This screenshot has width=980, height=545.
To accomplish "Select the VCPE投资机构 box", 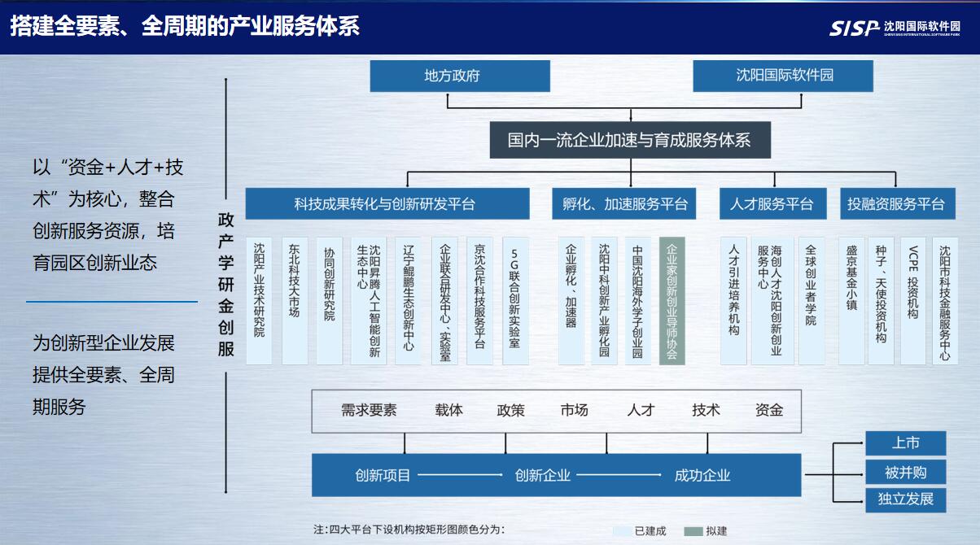I will coord(913,301).
